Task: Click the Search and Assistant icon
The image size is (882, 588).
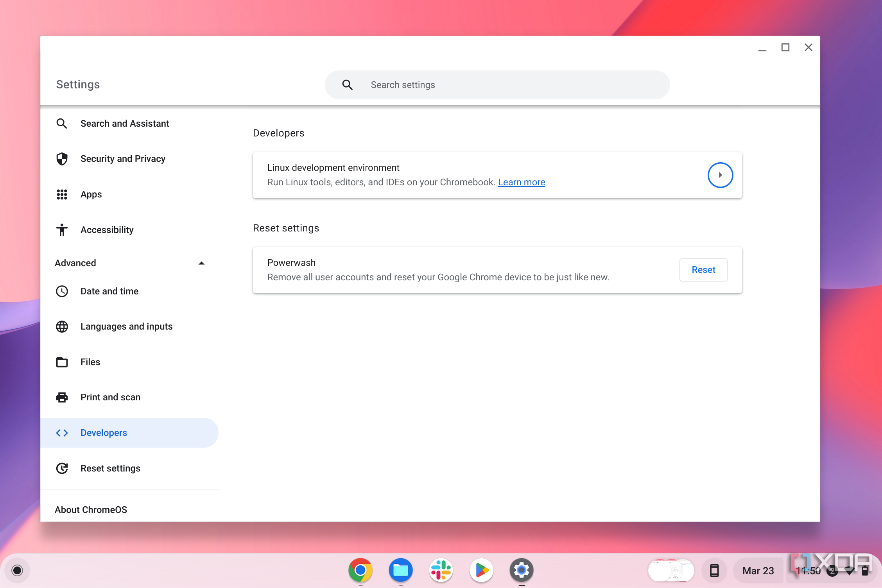Action: [62, 123]
